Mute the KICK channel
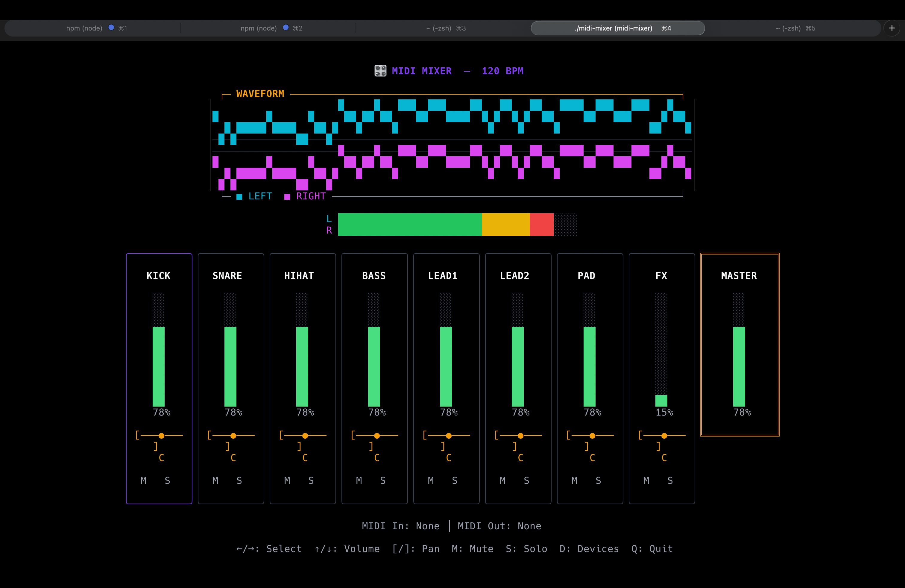This screenshot has height=588, width=905. [x=143, y=480]
